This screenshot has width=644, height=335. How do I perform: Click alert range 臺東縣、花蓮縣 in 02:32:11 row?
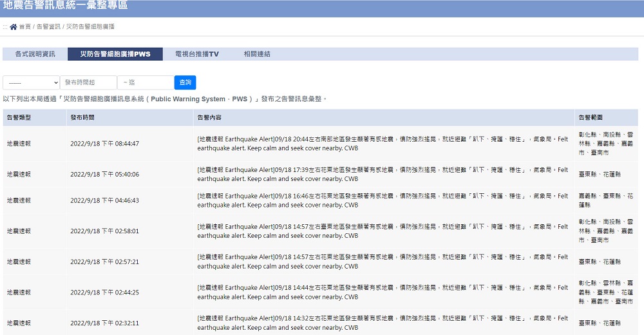(600, 323)
